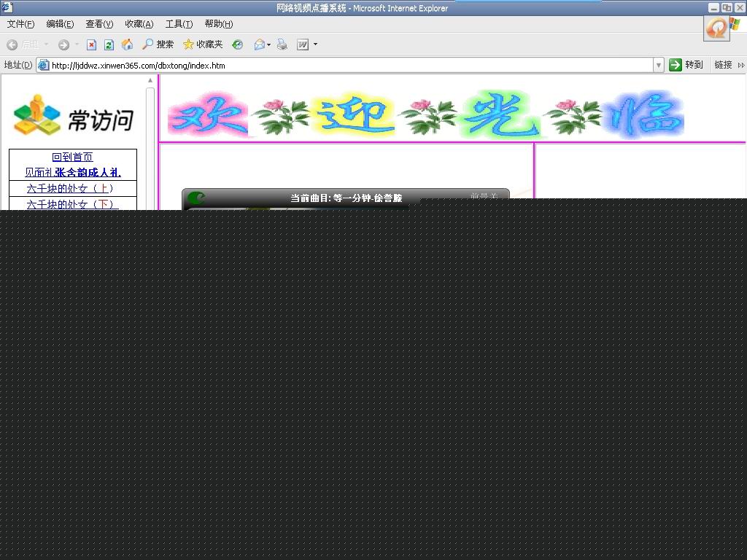This screenshot has width=747, height=560.
Task: Open the 回到首页 link
Action: pyautogui.click(x=72, y=157)
